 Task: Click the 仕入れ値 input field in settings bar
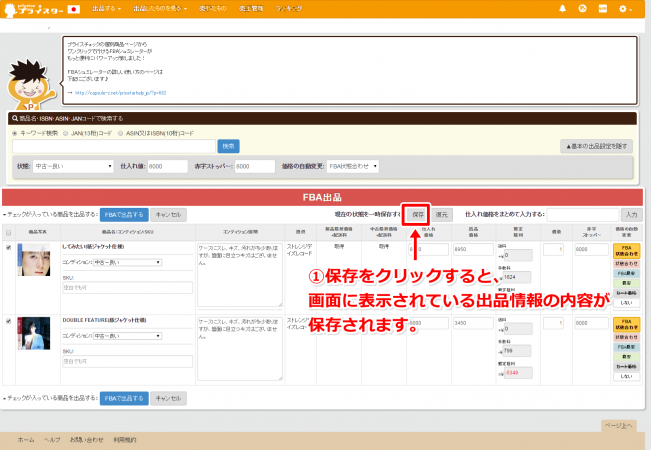(167, 166)
